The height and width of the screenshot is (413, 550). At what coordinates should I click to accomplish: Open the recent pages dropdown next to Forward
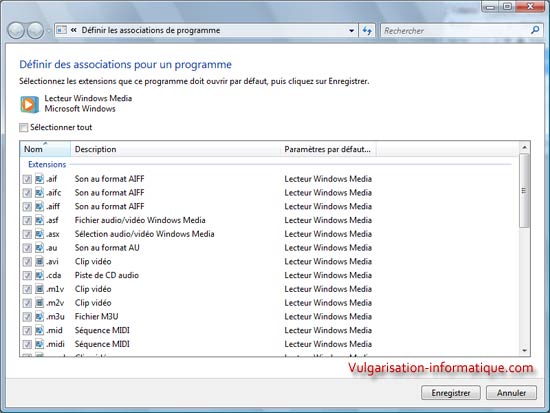pyautogui.click(x=48, y=31)
